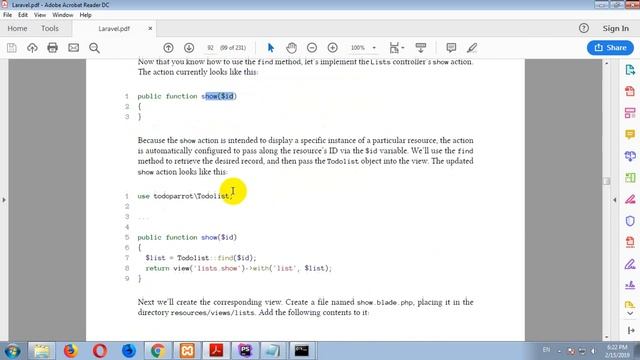Open Create PDF tool in right pane

click(x=630, y=91)
